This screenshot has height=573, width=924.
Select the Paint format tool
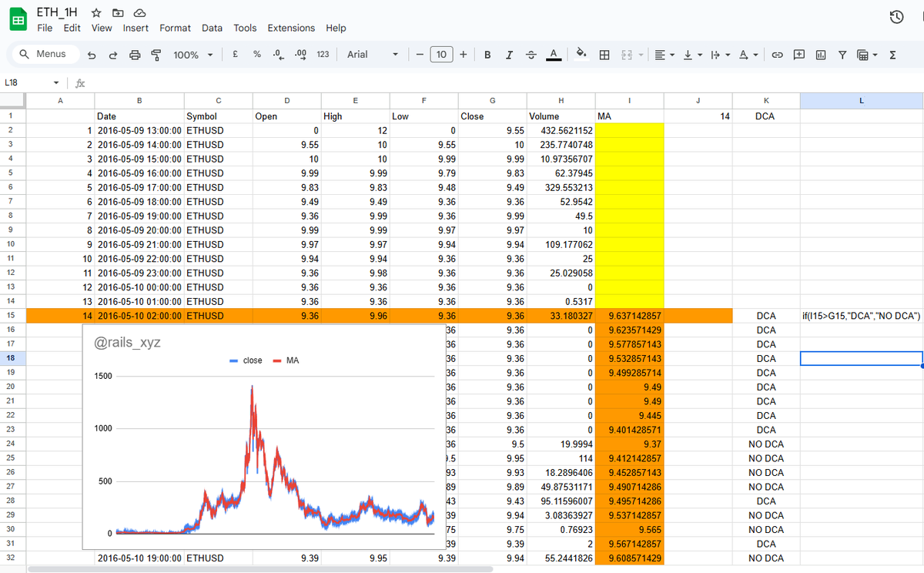[x=156, y=55]
